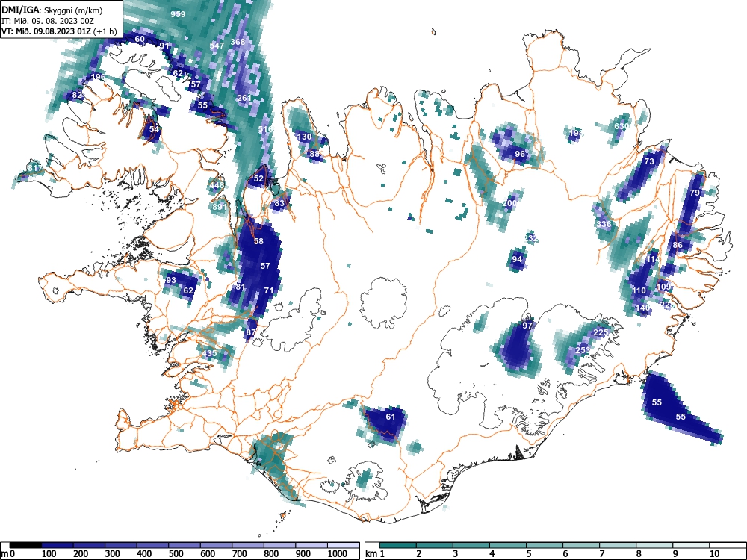Click the visibility value '261'
Image resolution: width=747 pixels, height=560 pixels.
tap(244, 98)
